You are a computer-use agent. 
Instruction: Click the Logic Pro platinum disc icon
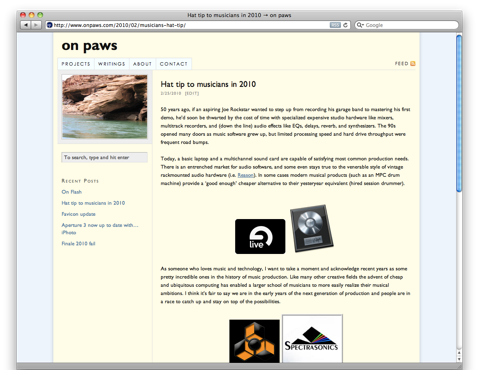point(312,228)
